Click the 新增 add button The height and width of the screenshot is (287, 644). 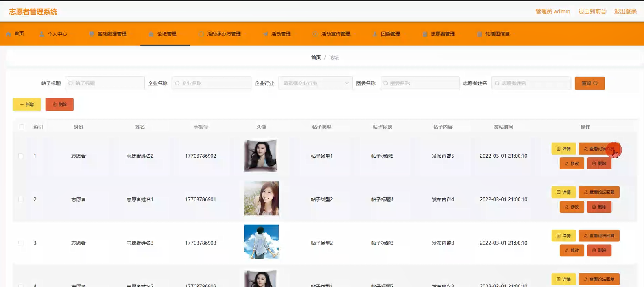pos(27,105)
